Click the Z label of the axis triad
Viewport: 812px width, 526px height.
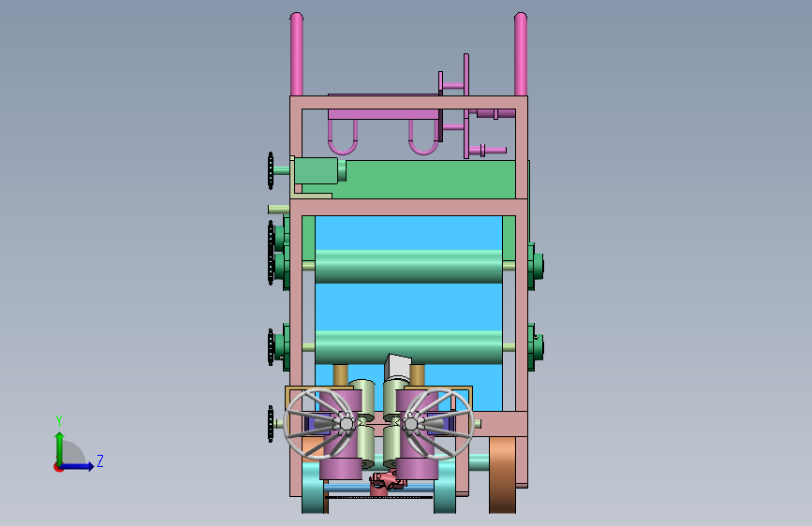[x=100, y=460]
